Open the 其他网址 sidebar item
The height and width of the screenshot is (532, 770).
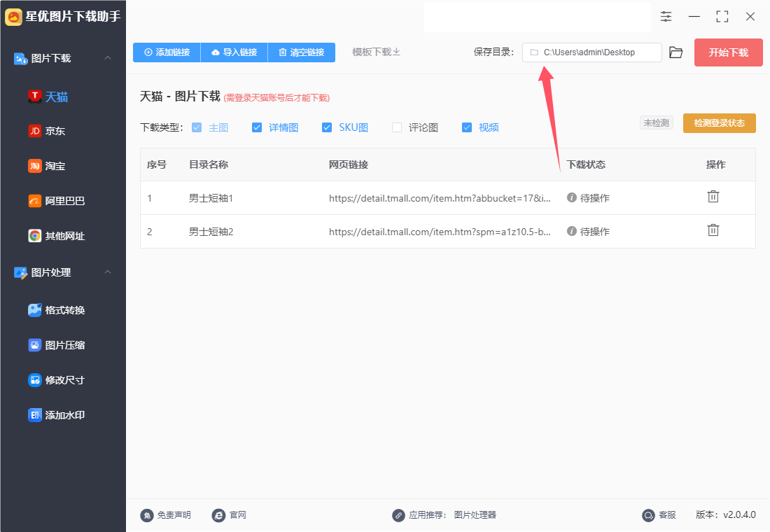(63, 236)
